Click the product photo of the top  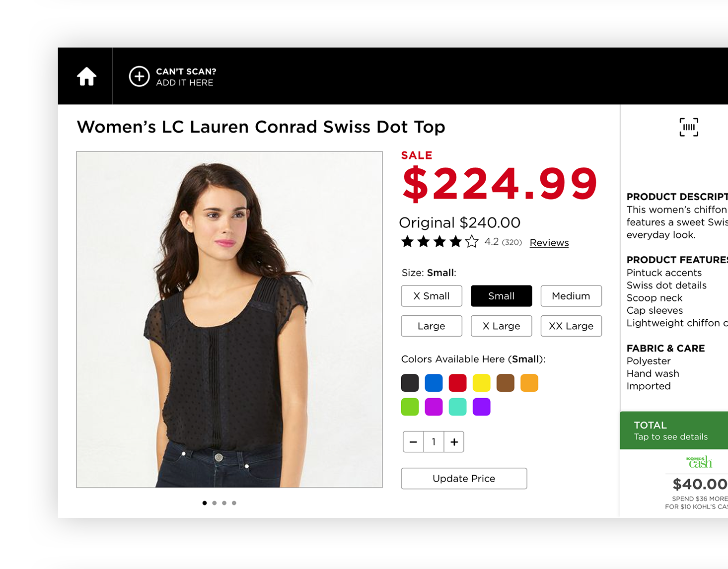pos(229,319)
